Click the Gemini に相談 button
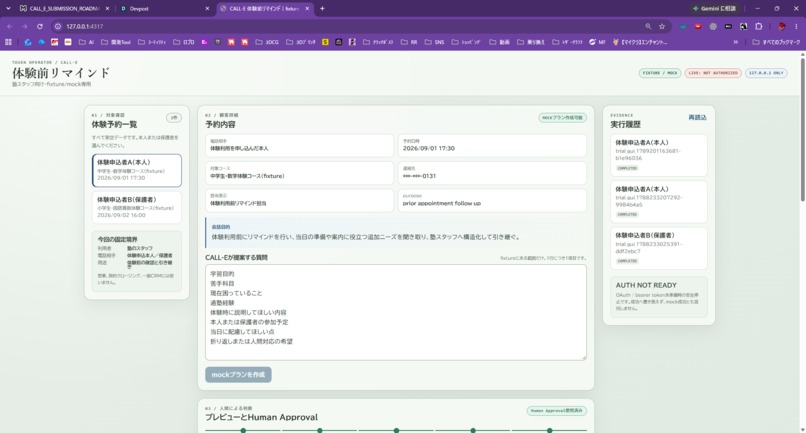The height and width of the screenshot is (433, 806). click(x=714, y=8)
